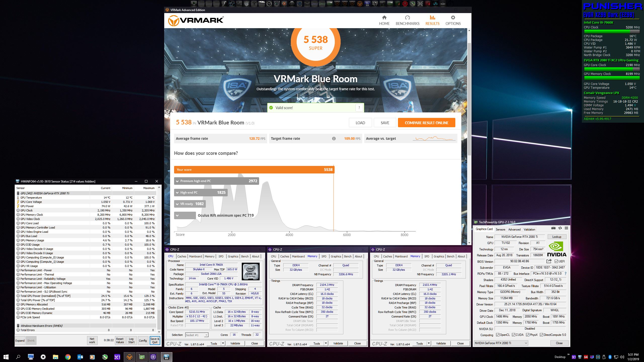The height and width of the screenshot is (362, 644).
Task: Toggle the PhysX checkbox
Action: click(528, 335)
